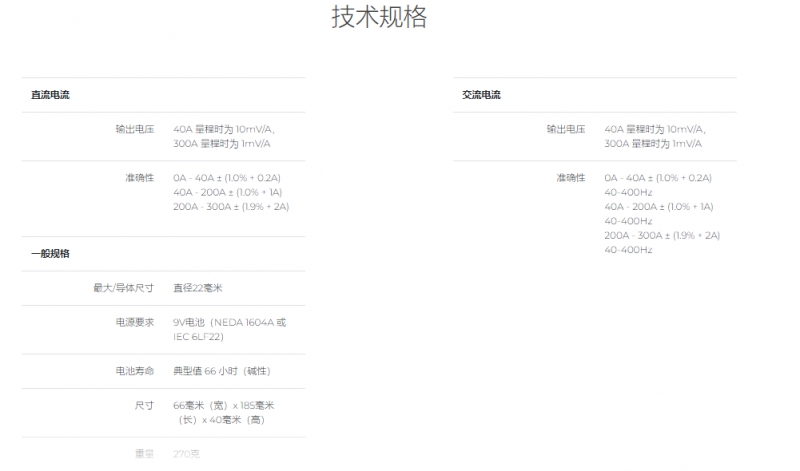Click AC accuracy line 200A - 300A ± (1.9% + 2A)
The width and height of the screenshot is (800, 471).
662,235
